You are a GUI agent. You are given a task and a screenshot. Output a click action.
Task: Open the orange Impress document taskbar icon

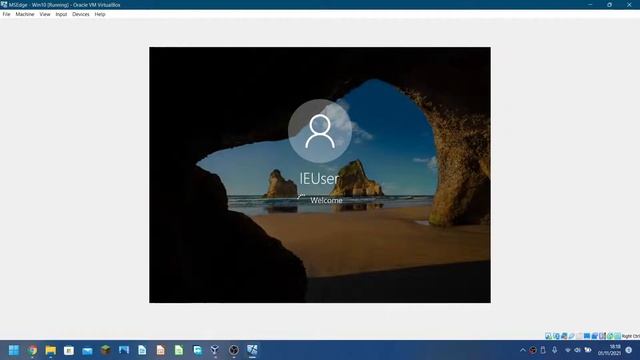pyautogui.click(x=160, y=350)
